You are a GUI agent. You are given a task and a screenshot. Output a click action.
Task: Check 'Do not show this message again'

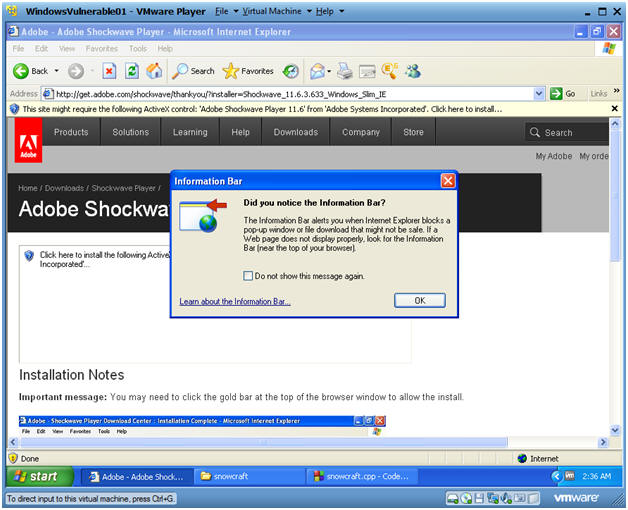click(248, 276)
